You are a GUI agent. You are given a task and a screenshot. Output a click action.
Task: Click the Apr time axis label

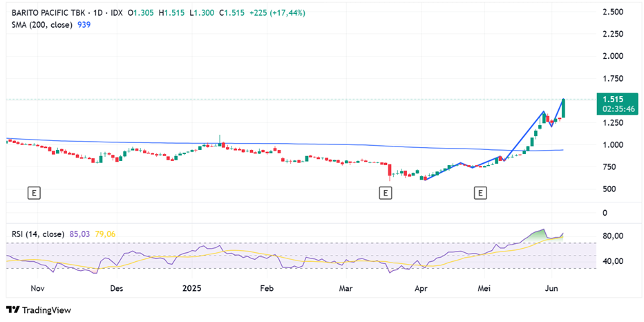(421, 289)
